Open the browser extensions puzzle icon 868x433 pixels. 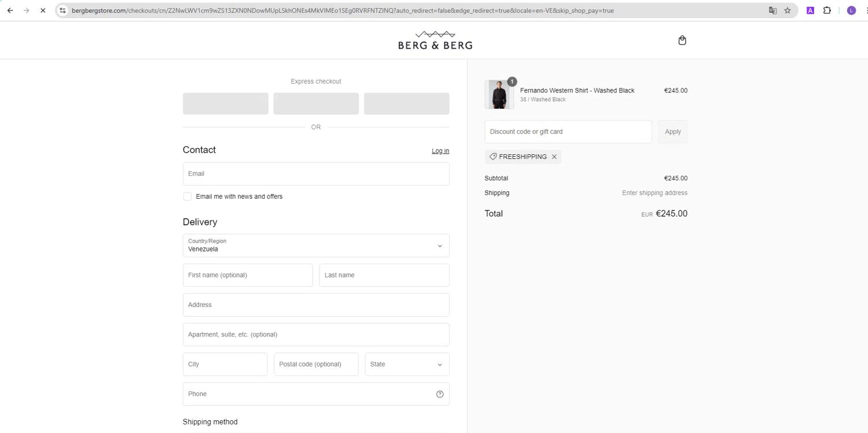(827, 10)
